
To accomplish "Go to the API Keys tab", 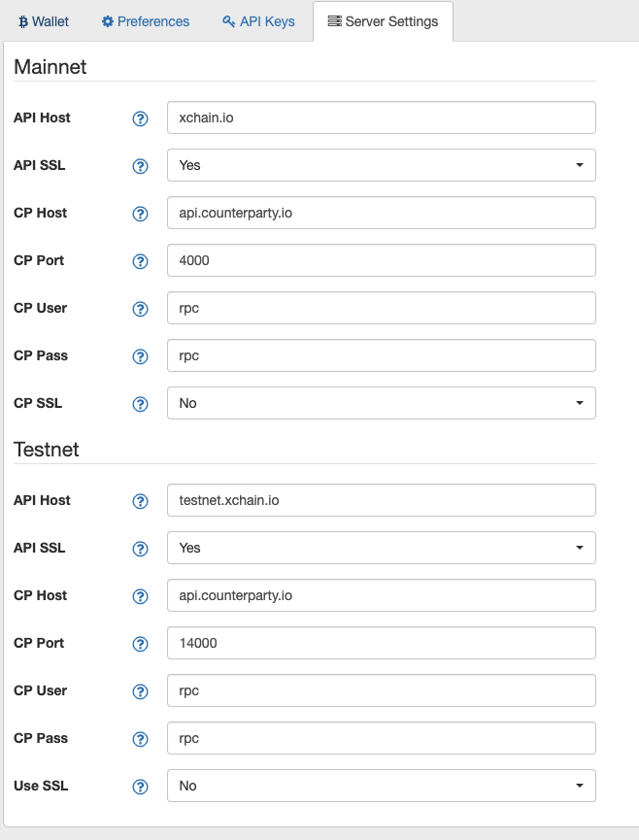I will [258, 21].
